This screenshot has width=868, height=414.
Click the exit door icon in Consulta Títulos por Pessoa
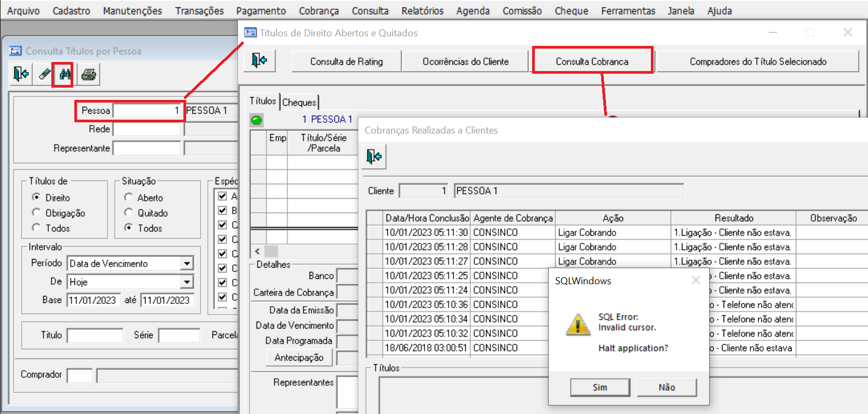(x=21, y=74)
